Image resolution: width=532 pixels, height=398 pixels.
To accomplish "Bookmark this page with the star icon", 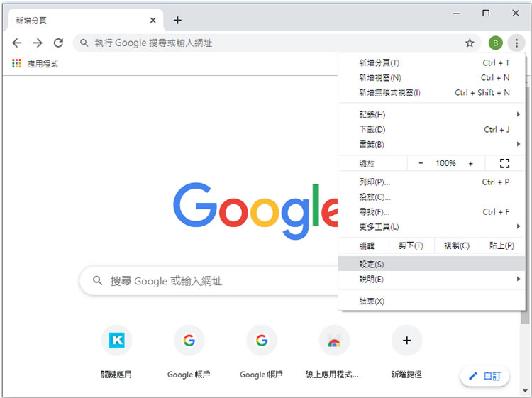I will (x=470, y=43).
